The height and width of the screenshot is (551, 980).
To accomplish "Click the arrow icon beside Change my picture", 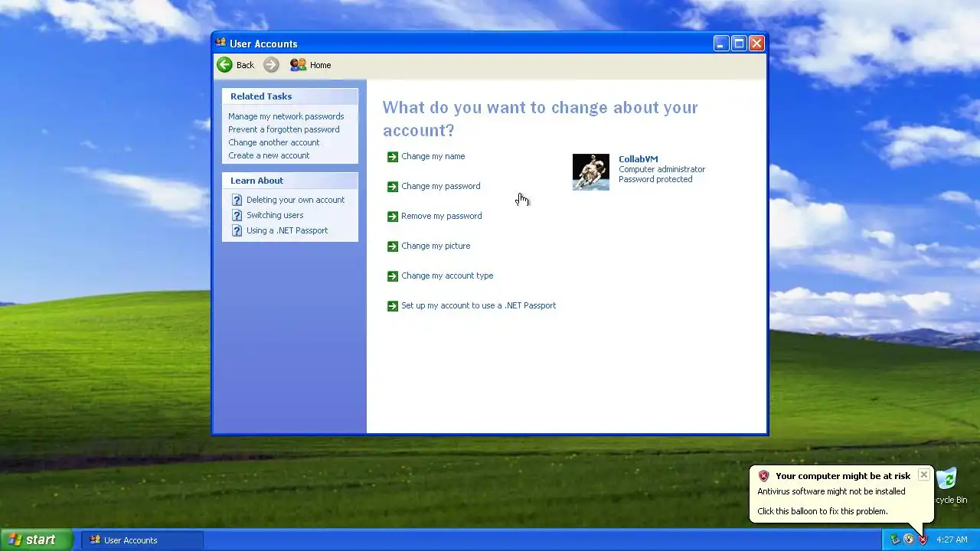I will coord(393,246).
